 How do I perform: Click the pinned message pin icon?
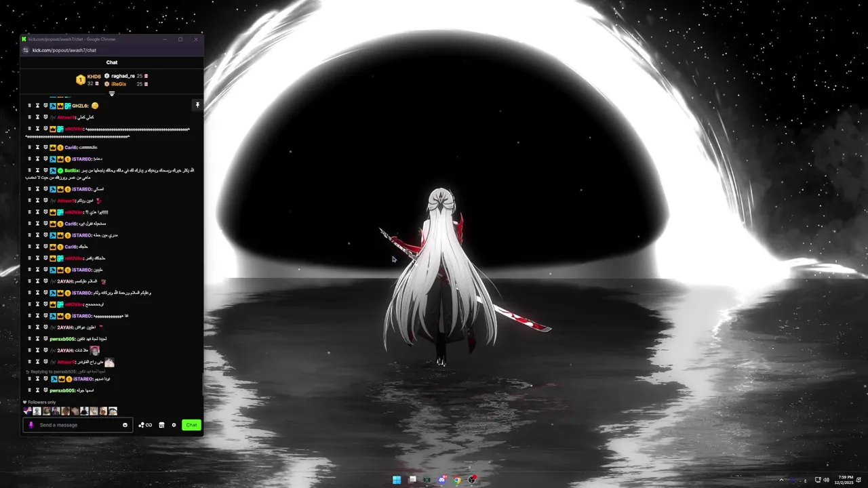(197, 105)
